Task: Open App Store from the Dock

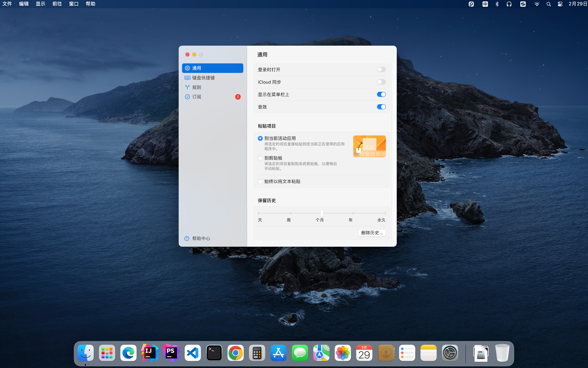Action: (279, 353)
